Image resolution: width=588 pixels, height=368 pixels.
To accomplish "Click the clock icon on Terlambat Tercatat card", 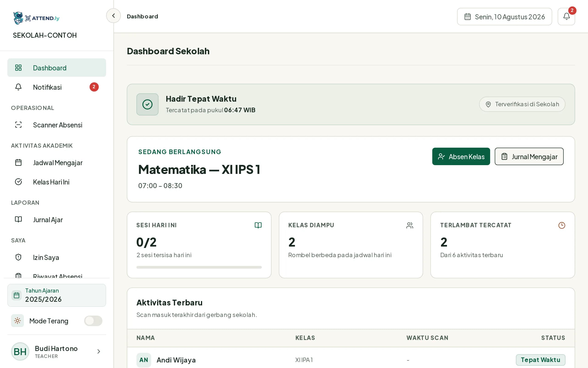I will click(x=562, y=225).
